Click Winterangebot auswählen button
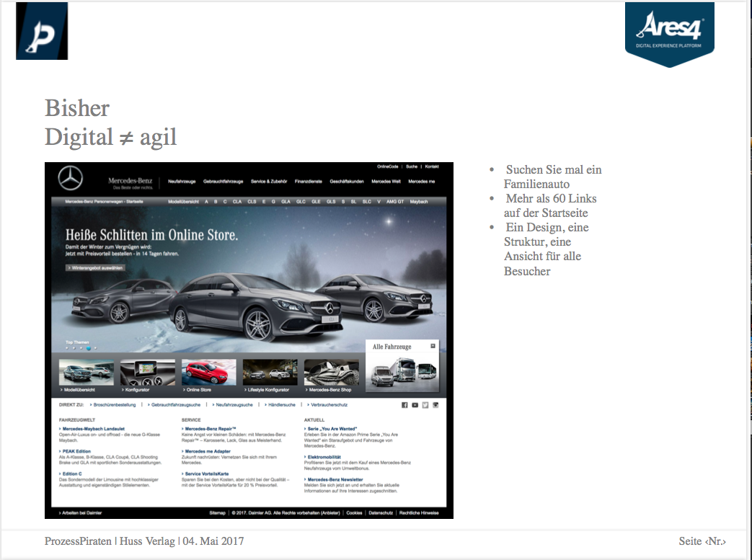 tap(95, 267)
